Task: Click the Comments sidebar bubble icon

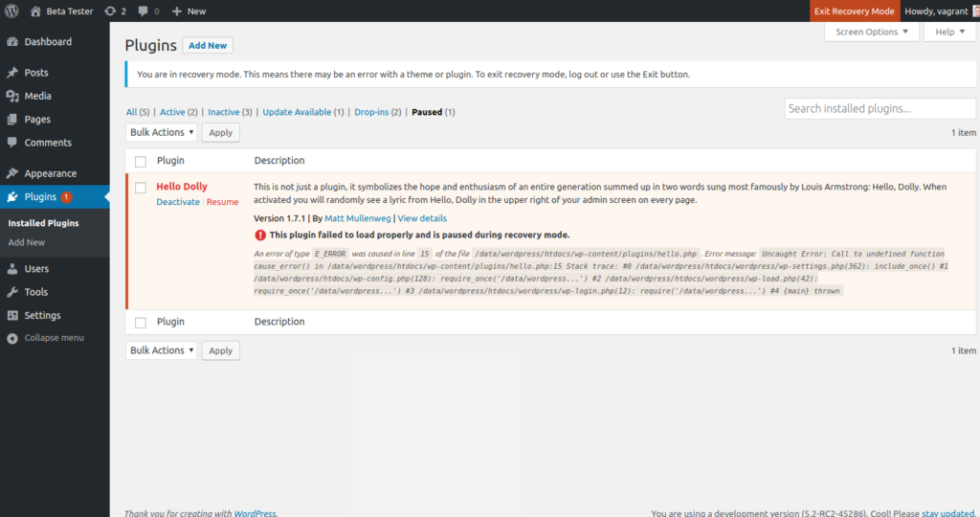Action: [x=12, y=143]
